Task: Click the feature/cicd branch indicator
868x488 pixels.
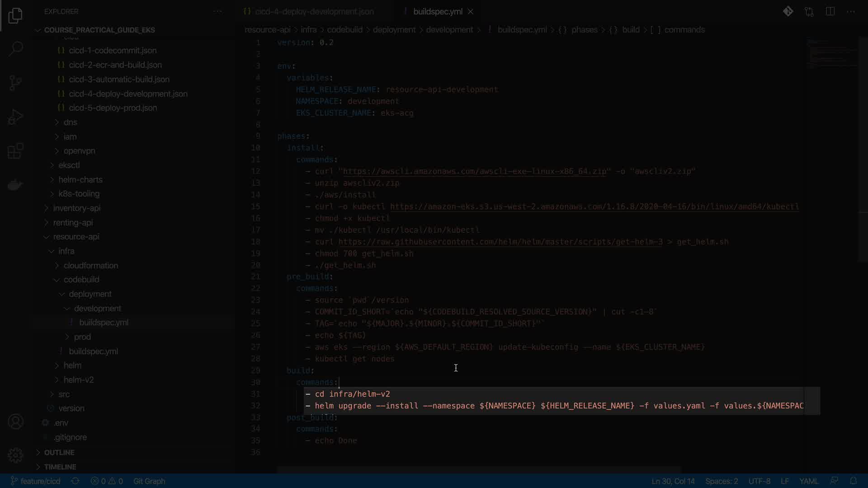Action: pyautogui.click(x=35, y=481)
